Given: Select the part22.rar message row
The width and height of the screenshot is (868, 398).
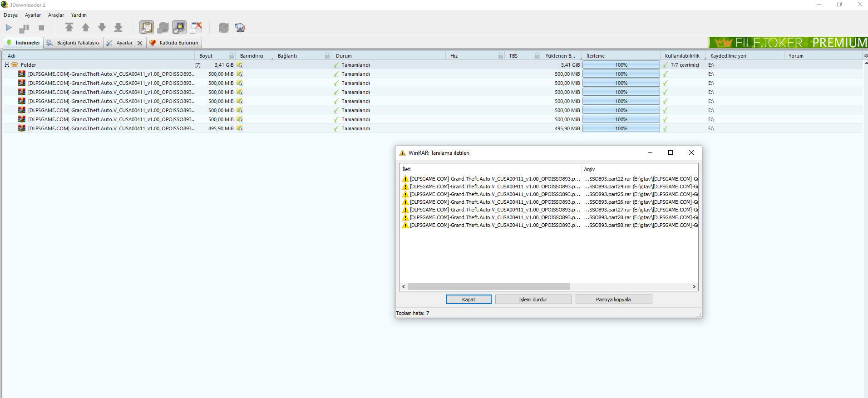Looking at the screenshot, I should (549, 179).
